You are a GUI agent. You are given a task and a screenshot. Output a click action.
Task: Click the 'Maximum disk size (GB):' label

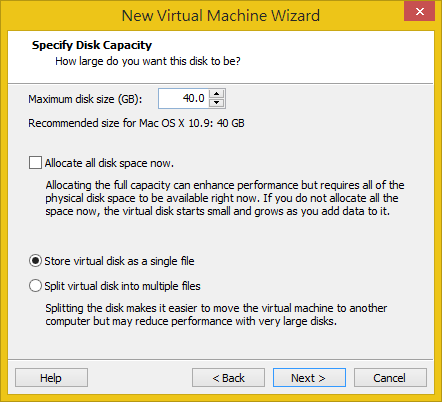[85, 99]
